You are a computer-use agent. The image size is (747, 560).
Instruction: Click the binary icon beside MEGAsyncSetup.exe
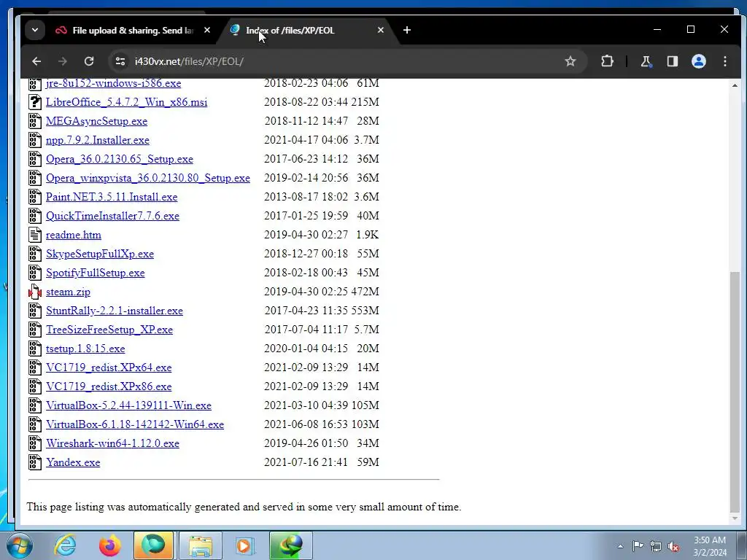point(35,121)
